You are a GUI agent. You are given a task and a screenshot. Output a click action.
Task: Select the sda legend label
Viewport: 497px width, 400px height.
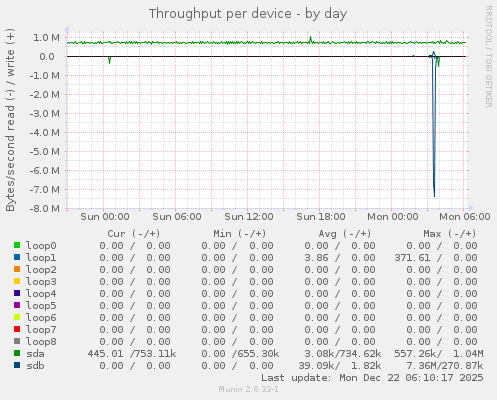coord(35,354)
